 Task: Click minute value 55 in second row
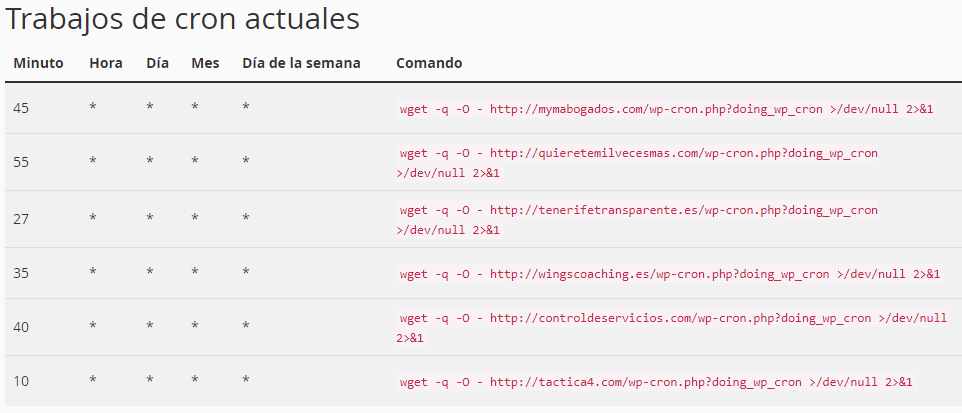(21, 162)
